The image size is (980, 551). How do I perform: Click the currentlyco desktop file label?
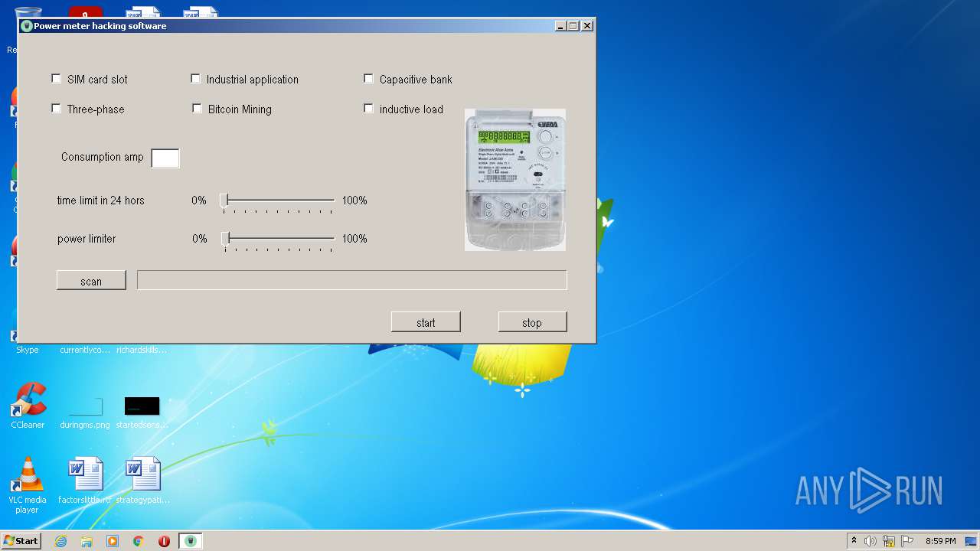85,350
